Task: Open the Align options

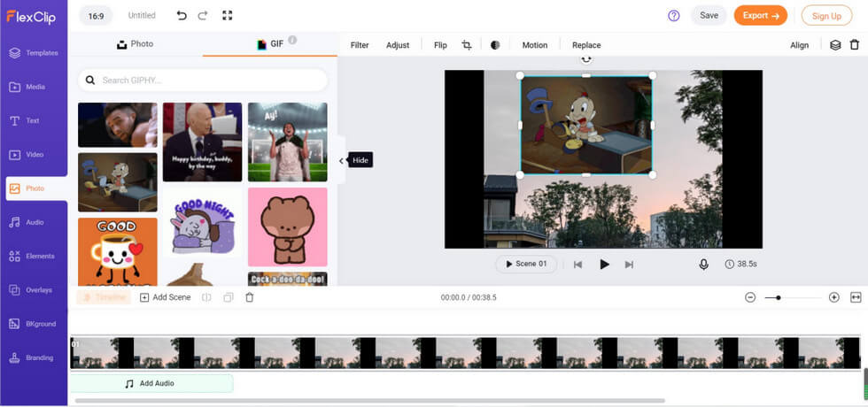Action: (799, 45)
